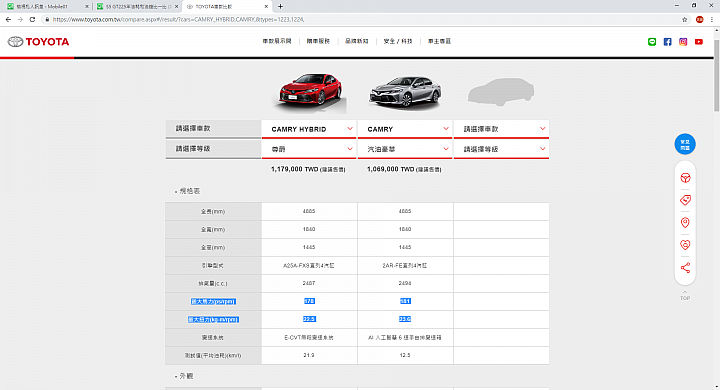Screen dimensions: 720x390
Task: Click the heart sidebar icon
Action: (x=685, y=245)
